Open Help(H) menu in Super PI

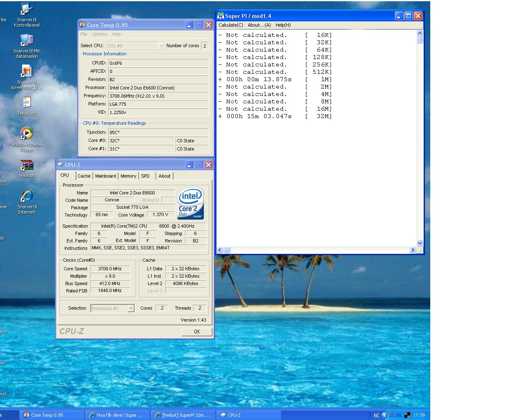pos(283,25)
